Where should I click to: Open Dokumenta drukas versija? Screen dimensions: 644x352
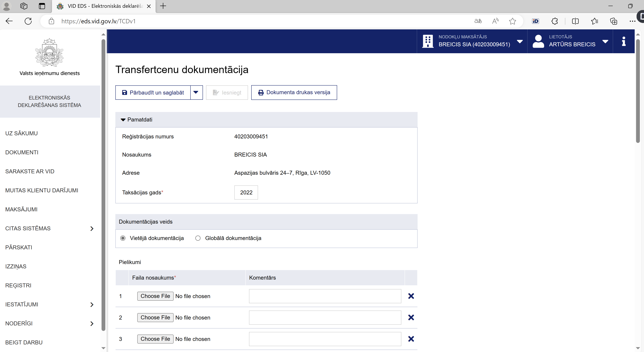(294, 93)
